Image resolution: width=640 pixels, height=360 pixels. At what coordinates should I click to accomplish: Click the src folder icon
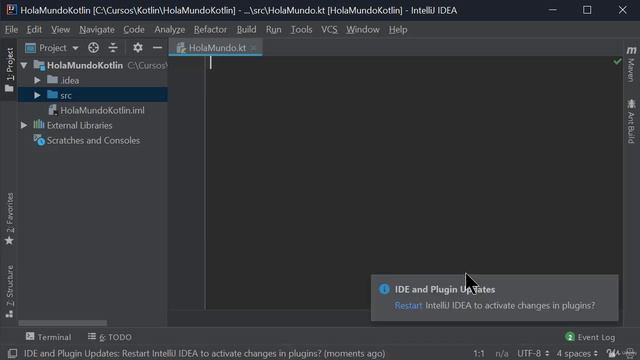(x=52, y=95)
